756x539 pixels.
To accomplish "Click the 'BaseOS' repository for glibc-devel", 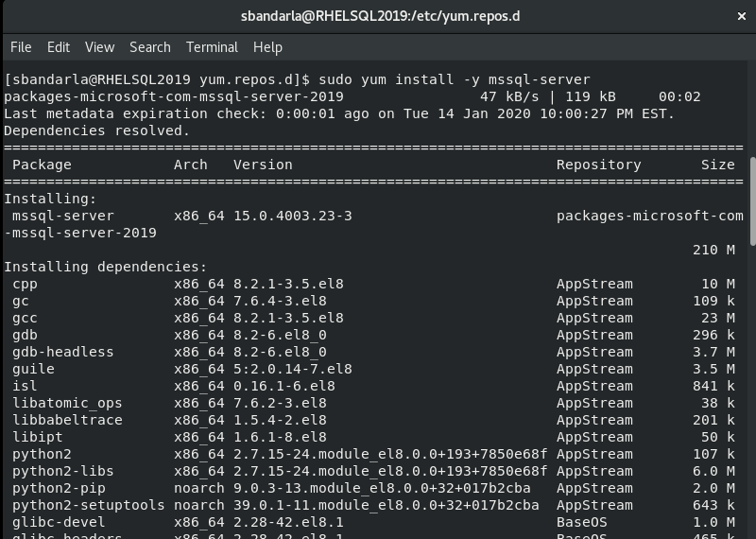I will coord(581,522).
